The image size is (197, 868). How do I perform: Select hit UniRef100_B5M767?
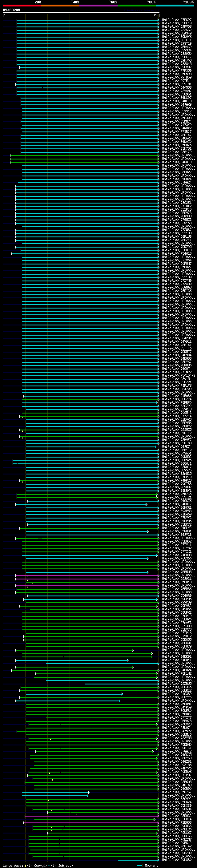pyautogui.click(x=177, y=792)
